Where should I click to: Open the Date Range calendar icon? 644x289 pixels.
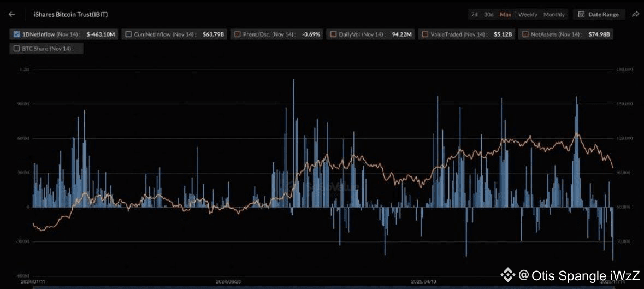[x=581, y=14]
